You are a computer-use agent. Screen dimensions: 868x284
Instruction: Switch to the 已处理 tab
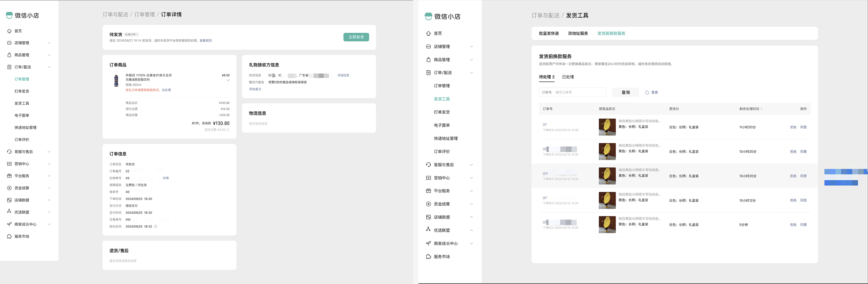coord(568,77)
